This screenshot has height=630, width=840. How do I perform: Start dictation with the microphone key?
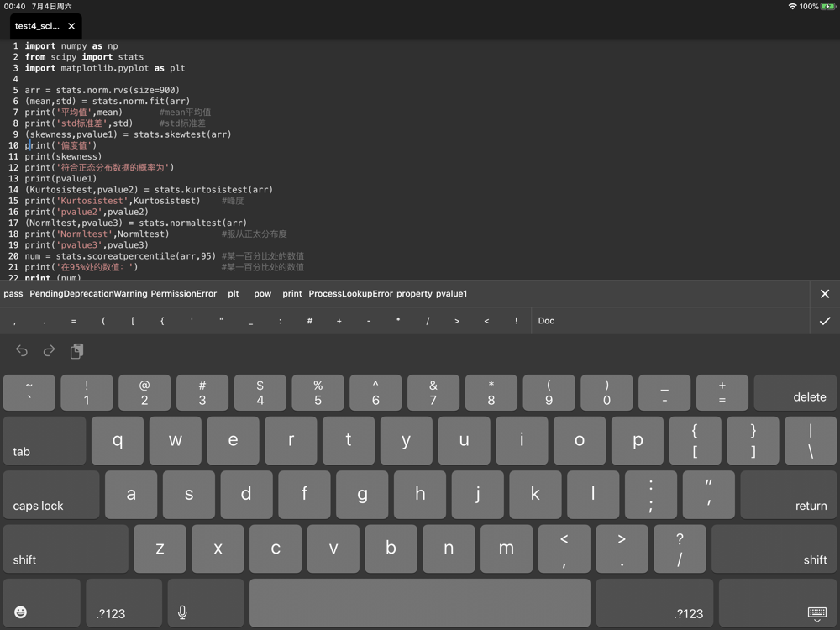tap(182, 612)
